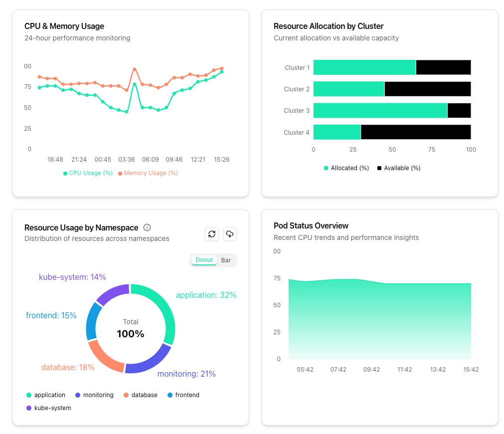The height and width of the screenshot is (434, 504).
Task: Click the 'frontend: 15%' label
Action: tap(51, 316)
